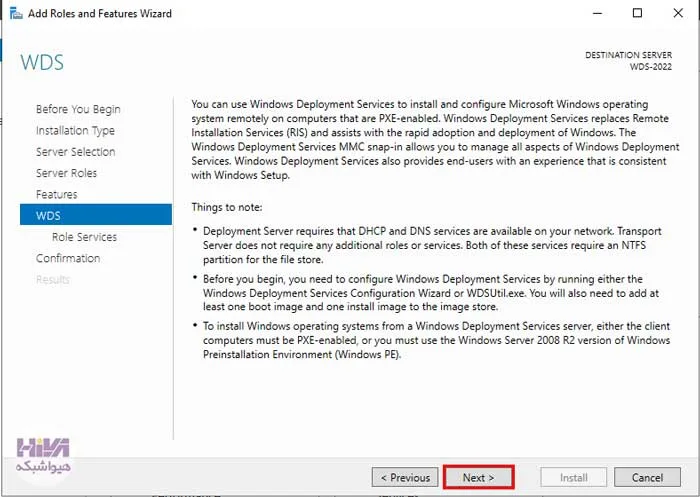
Task: Maximize the wizard window
Action: (638, 13)
